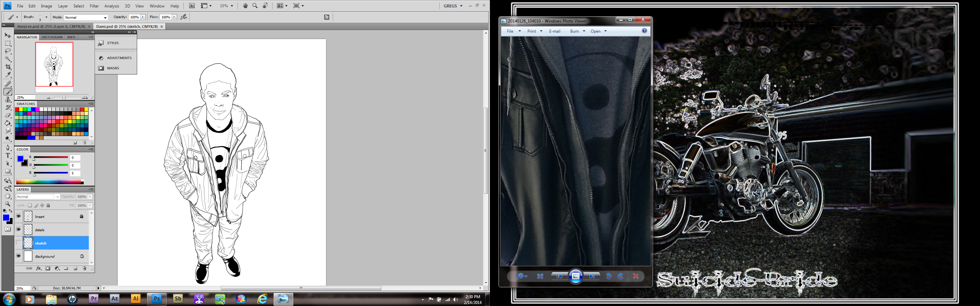Click E-mail in Photo Viewer
The width and height of the screenshot is (980, 306).
554,31
